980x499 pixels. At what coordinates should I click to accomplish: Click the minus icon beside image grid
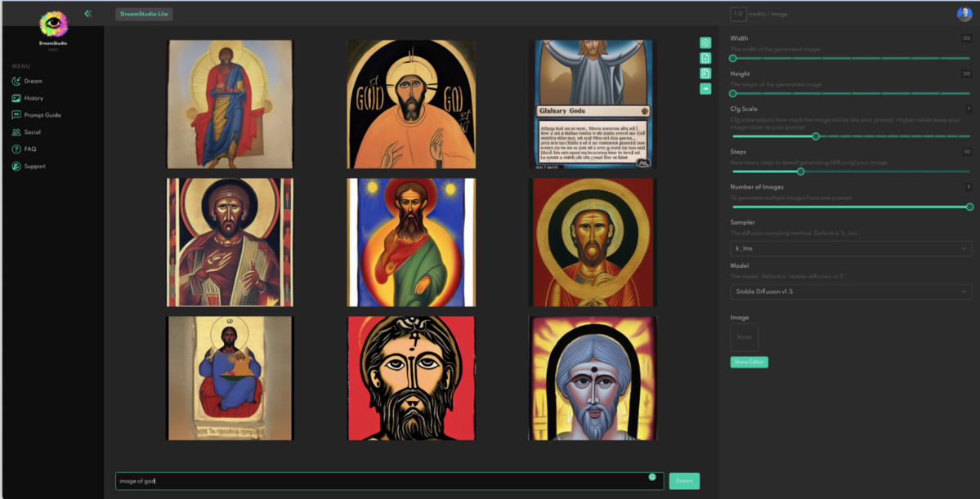tap(705, 88)
